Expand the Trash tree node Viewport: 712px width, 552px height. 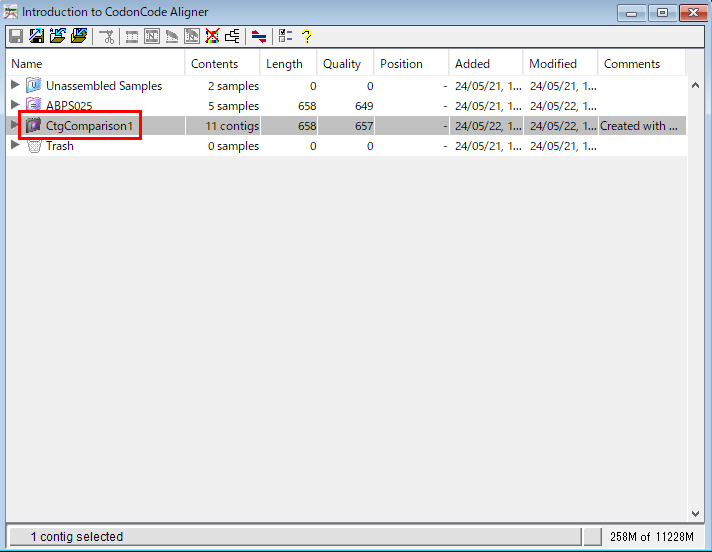[x=15, y=146]
